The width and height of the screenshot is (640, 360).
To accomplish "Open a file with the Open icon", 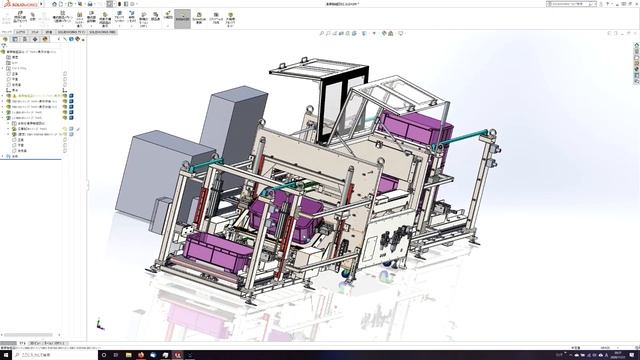I will [70, 4].
